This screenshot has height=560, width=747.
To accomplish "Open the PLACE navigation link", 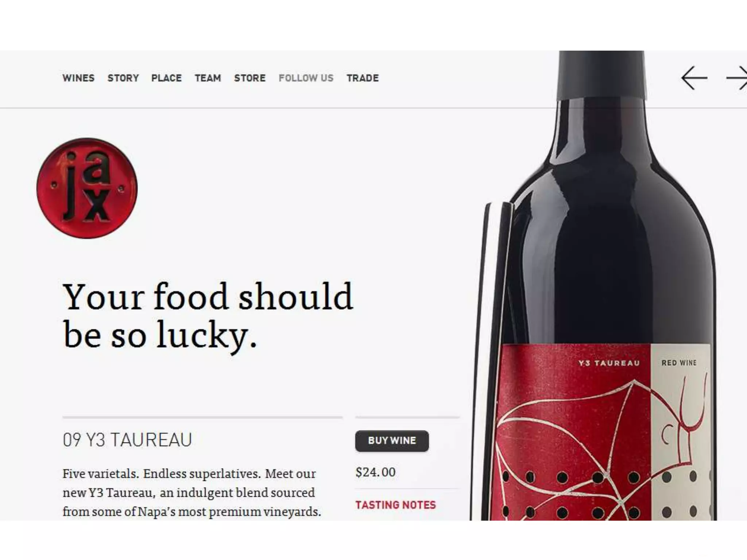I will (166, 78).
